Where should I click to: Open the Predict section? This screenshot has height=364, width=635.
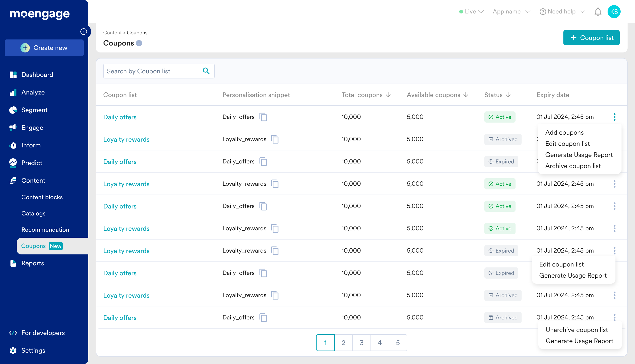click(x=32, y=163)
